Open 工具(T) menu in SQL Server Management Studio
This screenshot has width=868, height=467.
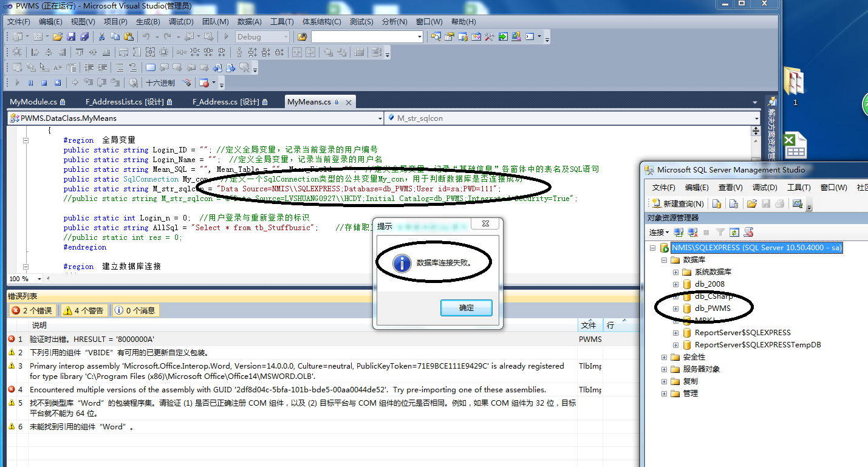click(x=799, y=188)
